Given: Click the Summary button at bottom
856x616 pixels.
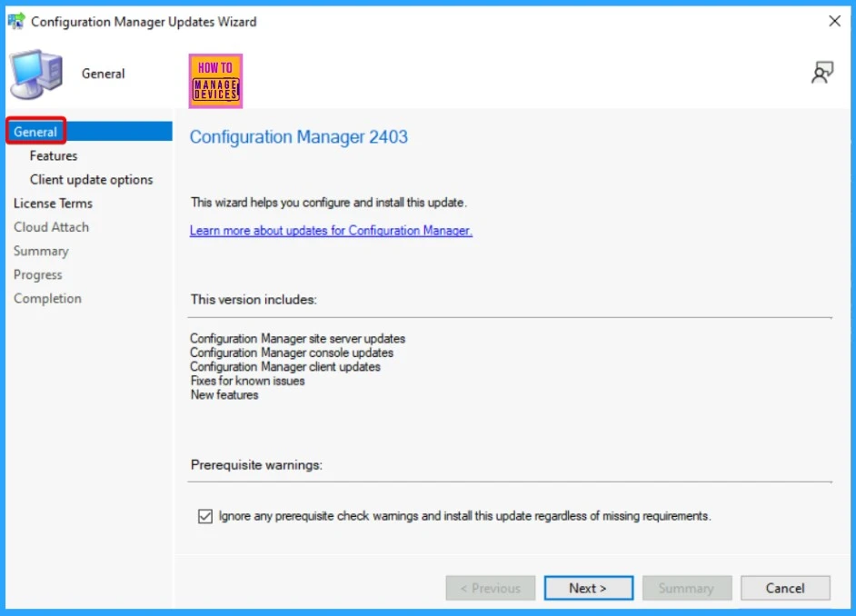Looking at the screenshot, I should [687, 588].
